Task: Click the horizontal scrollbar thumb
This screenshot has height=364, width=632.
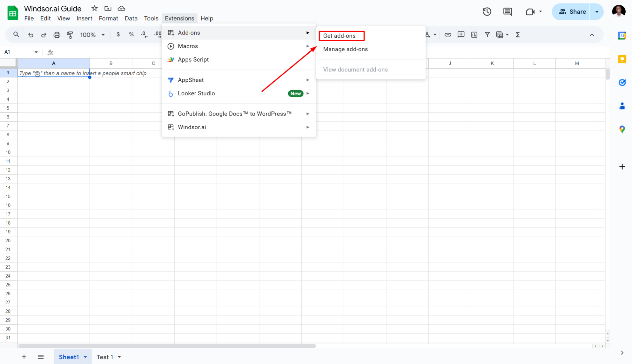Action: point(167,346)
